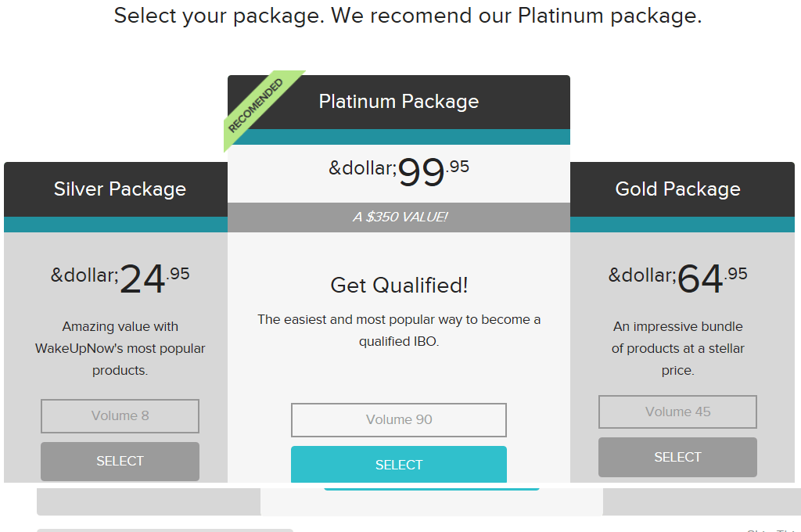Screen dimensions: 801x532
Task: Click the Gold 'impressive bundle' description
Action: click(677, 348)
